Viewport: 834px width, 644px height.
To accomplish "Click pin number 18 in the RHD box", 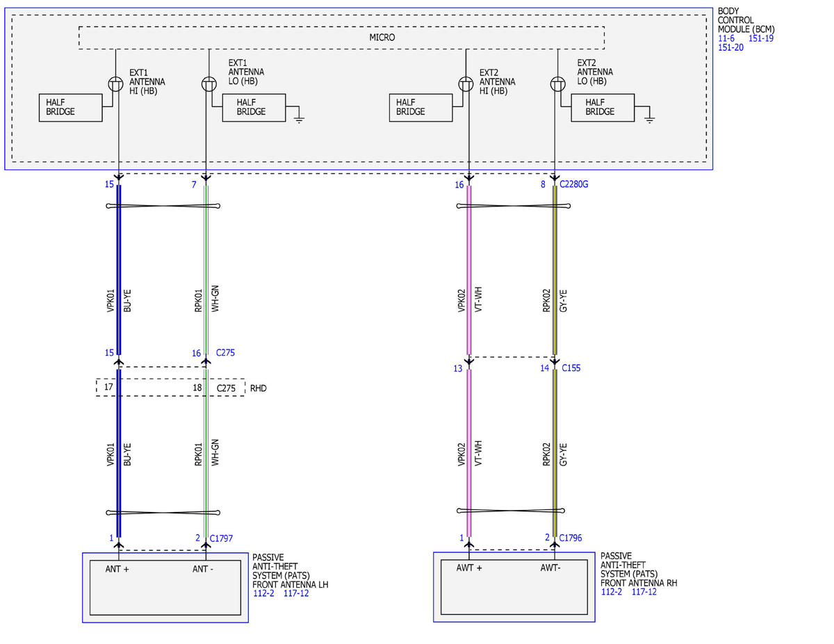I will 197,387.
